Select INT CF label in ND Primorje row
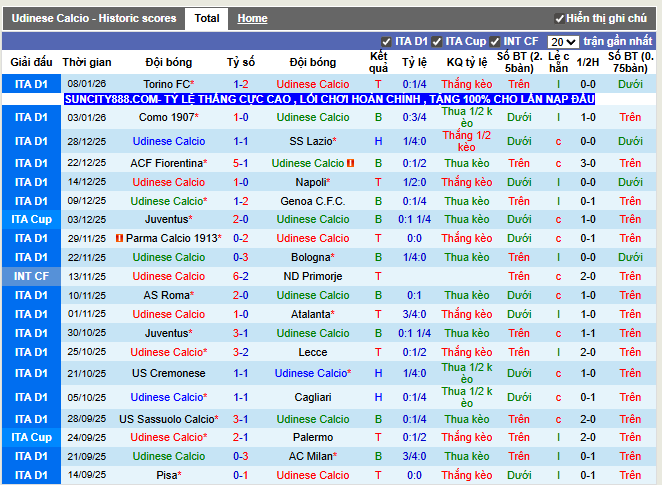Image resolution: width=662 pixels, height=485 pixels. click(31, 276)
